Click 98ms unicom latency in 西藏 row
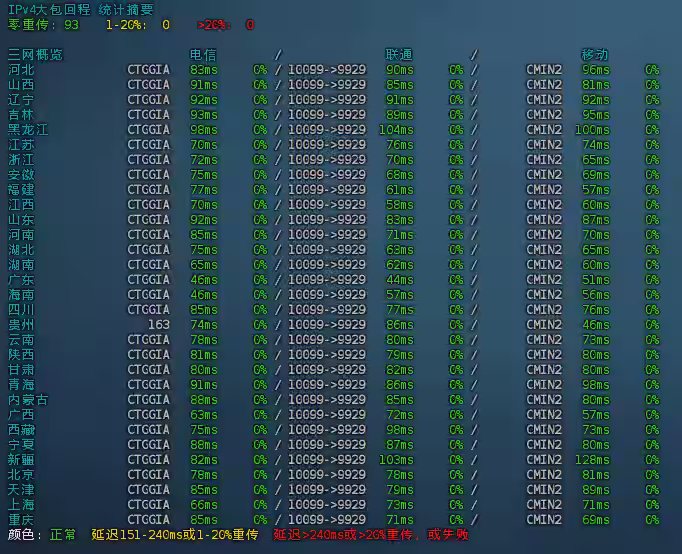 click(400, 430)
